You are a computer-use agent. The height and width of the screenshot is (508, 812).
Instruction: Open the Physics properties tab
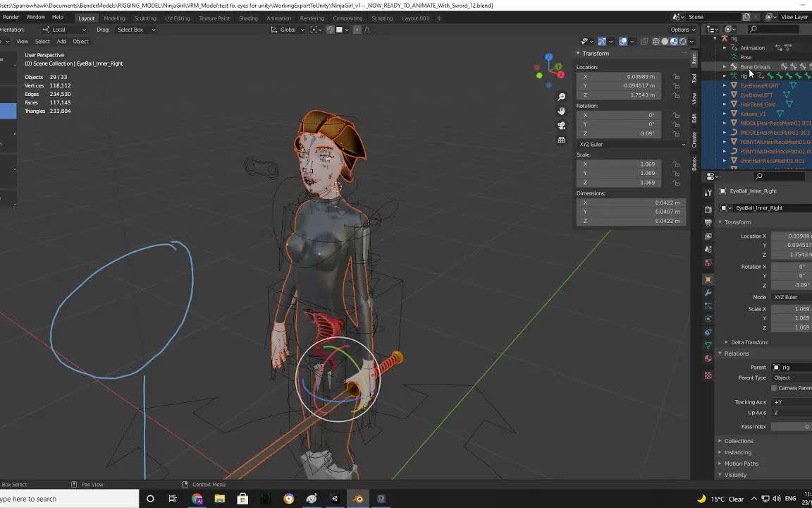708,317
